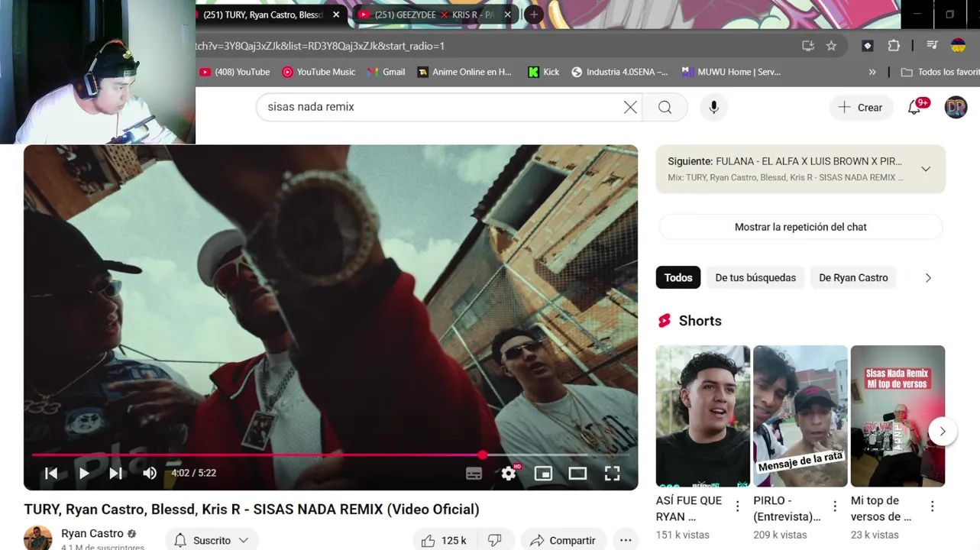The width and height of the screenshot is (980, 550).
Task: Open options menu for PIRLO short
Action: [835, 506]
